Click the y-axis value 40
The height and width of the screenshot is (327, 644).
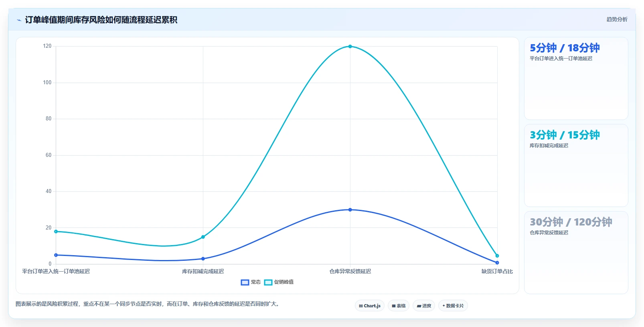(x=49, y=191)
